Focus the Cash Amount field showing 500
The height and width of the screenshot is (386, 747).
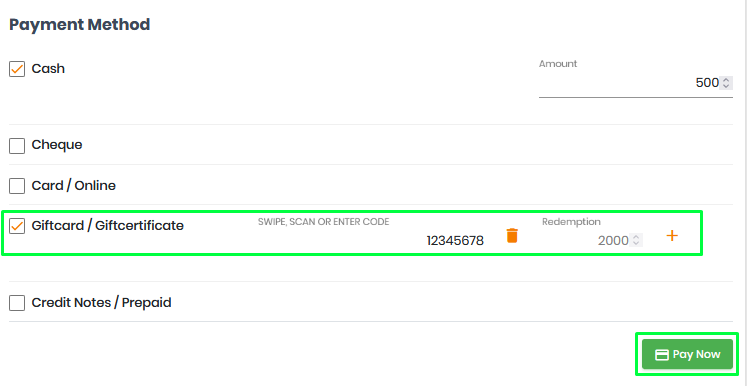(x=636, y=83)
